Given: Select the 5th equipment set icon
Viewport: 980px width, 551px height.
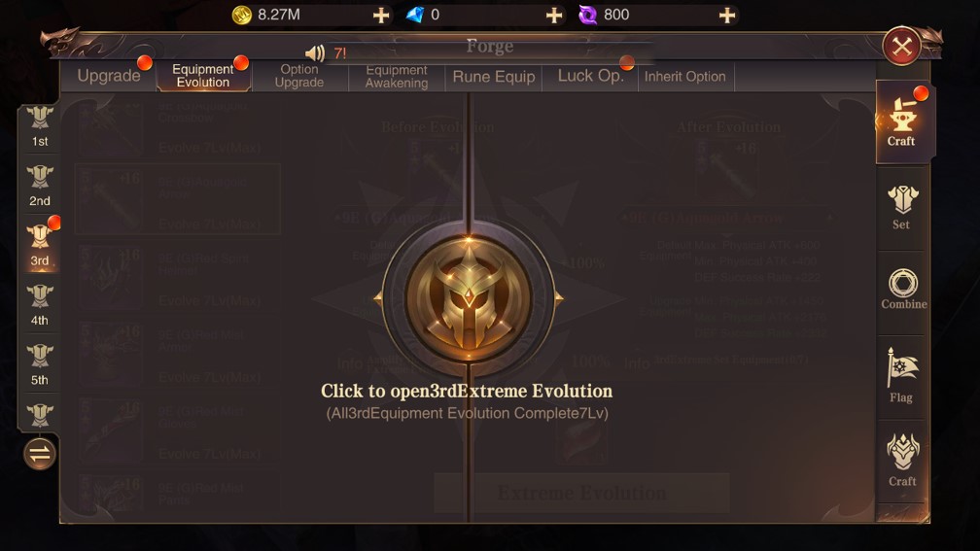Looking at the screenshot, I should click(x=39, y=365).
